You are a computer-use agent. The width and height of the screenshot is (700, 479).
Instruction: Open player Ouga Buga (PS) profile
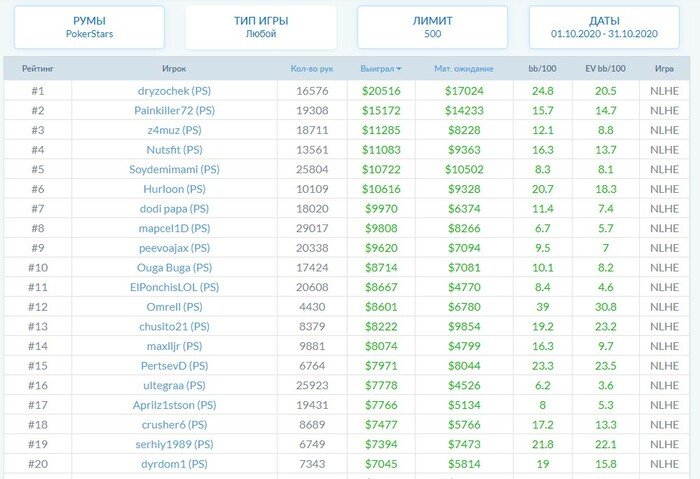tap(174, 267)
